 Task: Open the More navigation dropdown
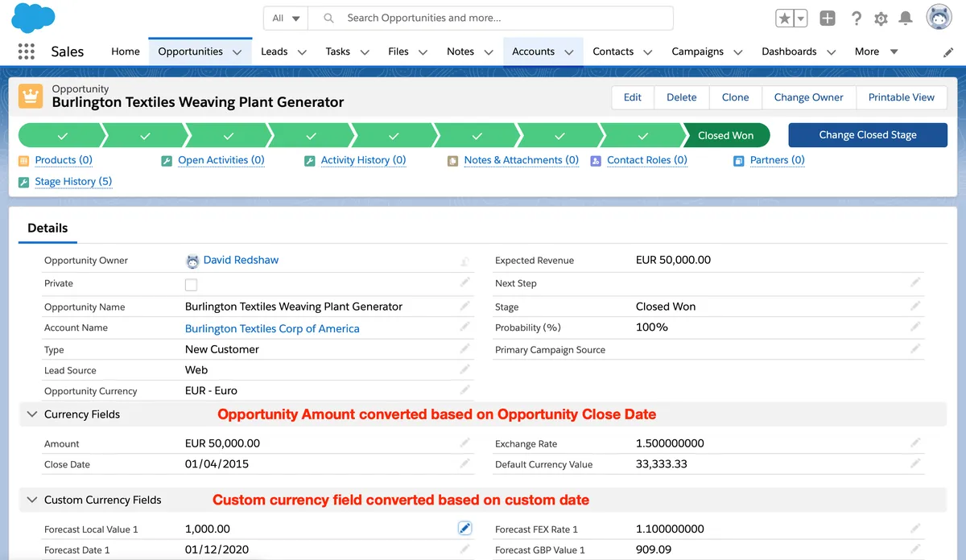[x=877, y=51]
